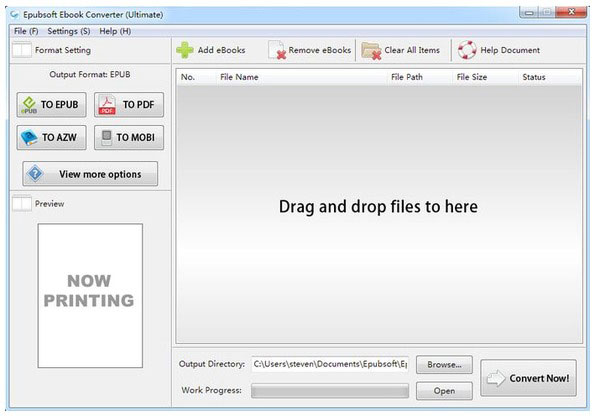Click the Output Format: EPUB label
This screenshot has height=416, width=600.
pos(90,74)
